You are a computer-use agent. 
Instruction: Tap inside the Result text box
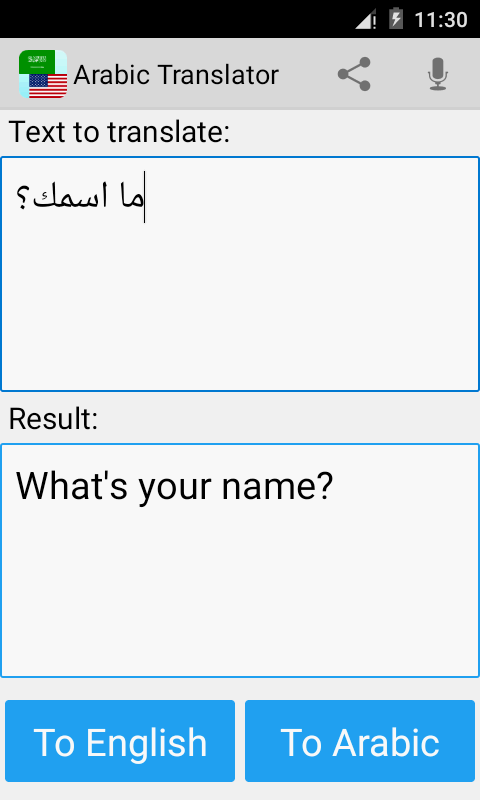pyautogui.click(x=240, y=560)
